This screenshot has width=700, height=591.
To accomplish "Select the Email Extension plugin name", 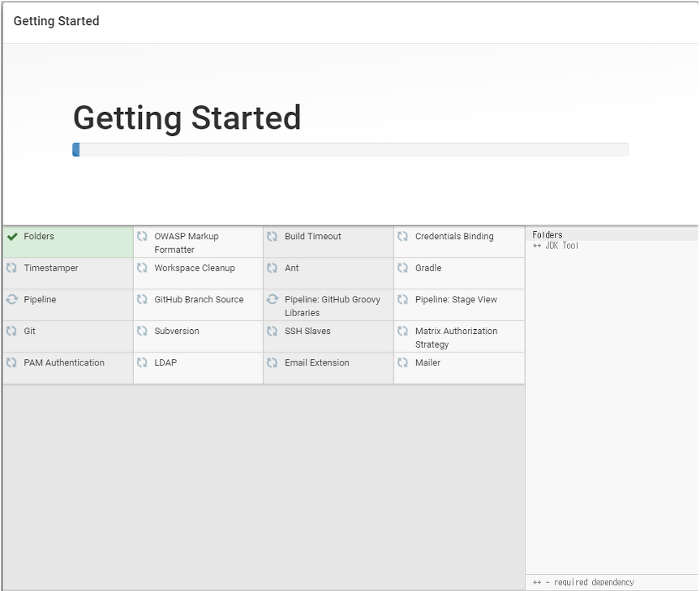I will click(317, 362).
